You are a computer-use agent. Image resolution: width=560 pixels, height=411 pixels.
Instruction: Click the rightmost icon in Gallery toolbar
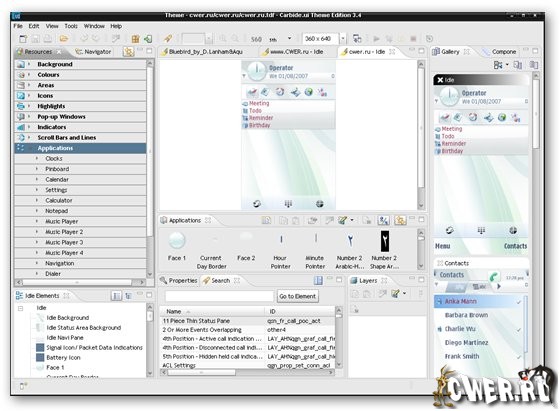click(534, 65)
